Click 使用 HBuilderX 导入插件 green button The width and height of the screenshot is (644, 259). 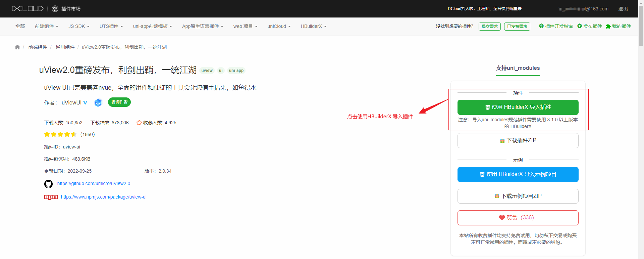pos(518,107)
